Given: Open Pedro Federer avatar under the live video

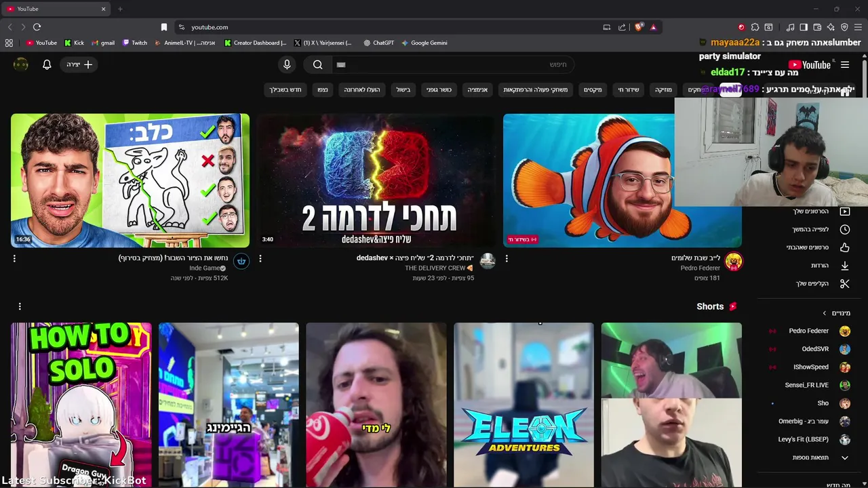Looking at the screenshot, I should coord(733,261).
